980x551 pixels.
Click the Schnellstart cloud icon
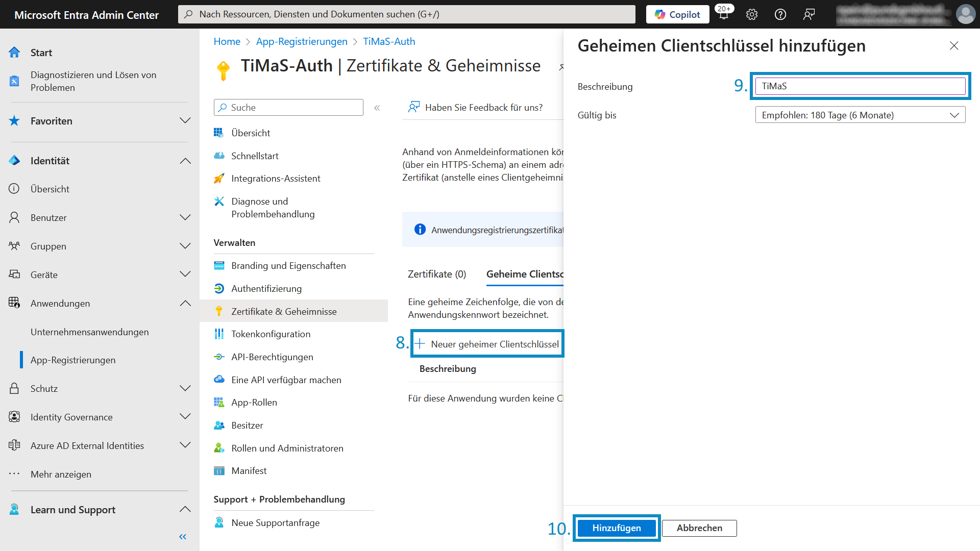tap(219, 156)
